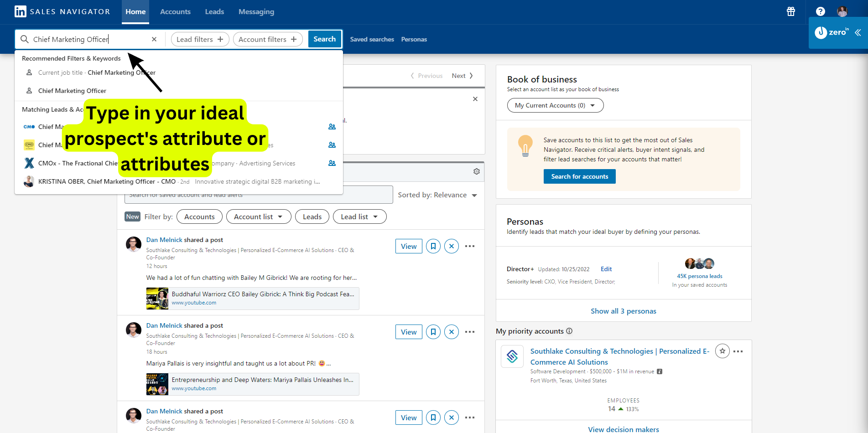This screenshot has height=433, width=868.
Task: Open Personas link in search bar
Action: click(x=414, y=39)
